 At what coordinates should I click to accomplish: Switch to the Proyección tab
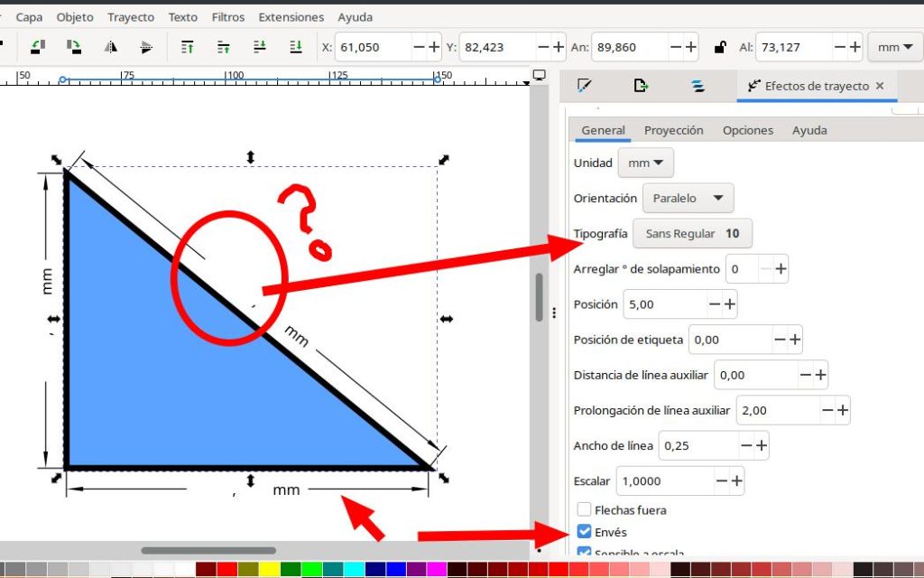[x=673, y=130]
